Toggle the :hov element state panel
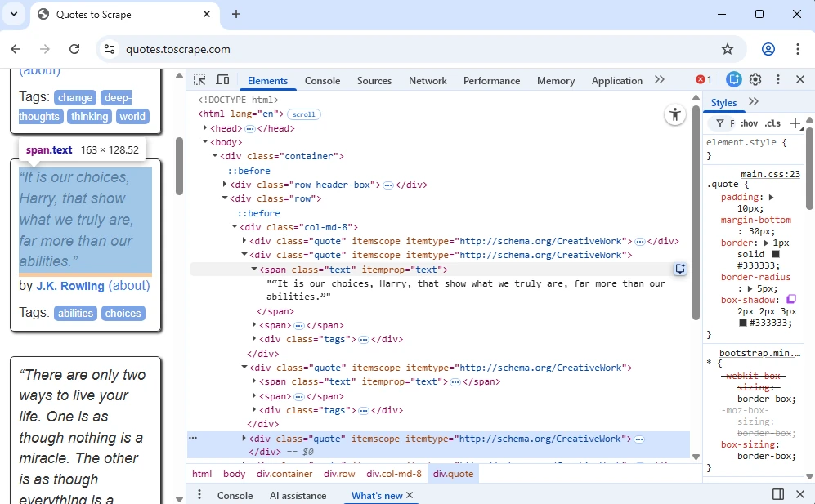 click(x=749, y=124)
